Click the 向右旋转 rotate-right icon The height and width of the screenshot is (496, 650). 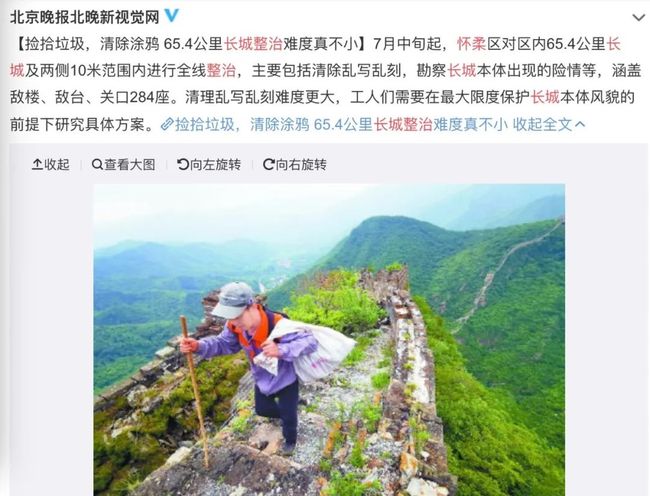click(x=269, y=165)
